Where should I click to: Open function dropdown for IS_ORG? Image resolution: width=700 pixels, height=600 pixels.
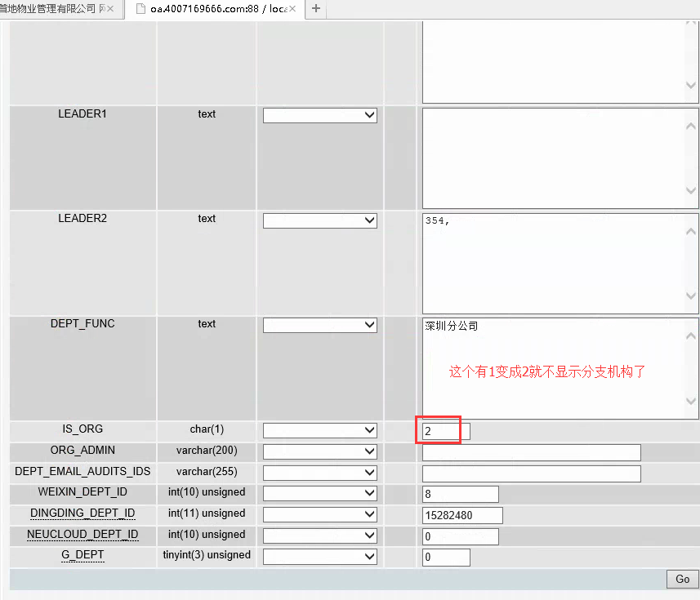[319, 430]
